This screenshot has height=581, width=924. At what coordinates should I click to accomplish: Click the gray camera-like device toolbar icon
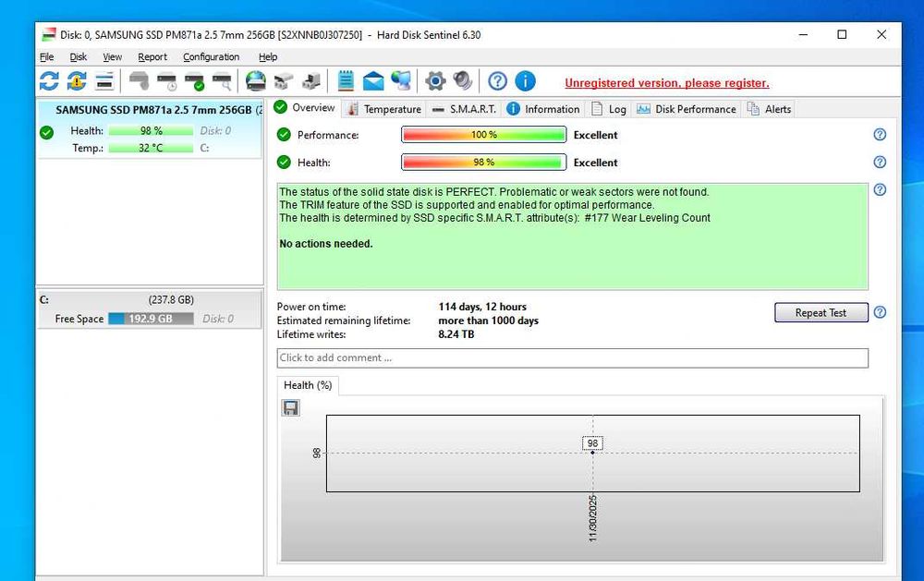[284, 80]
